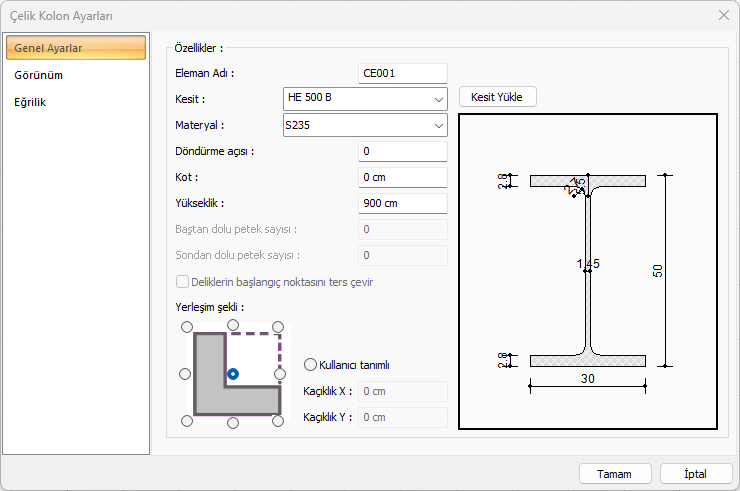Click the Yükseklik field showing 900 cm

pyautogui.click(x=402, y=203)
